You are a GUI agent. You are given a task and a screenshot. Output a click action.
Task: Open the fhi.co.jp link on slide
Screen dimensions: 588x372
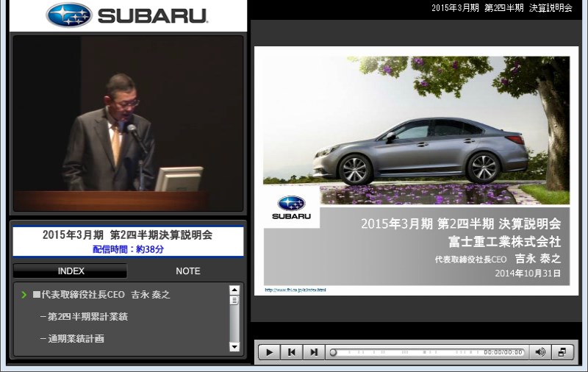pyautogui.click(x=295, y=290)
